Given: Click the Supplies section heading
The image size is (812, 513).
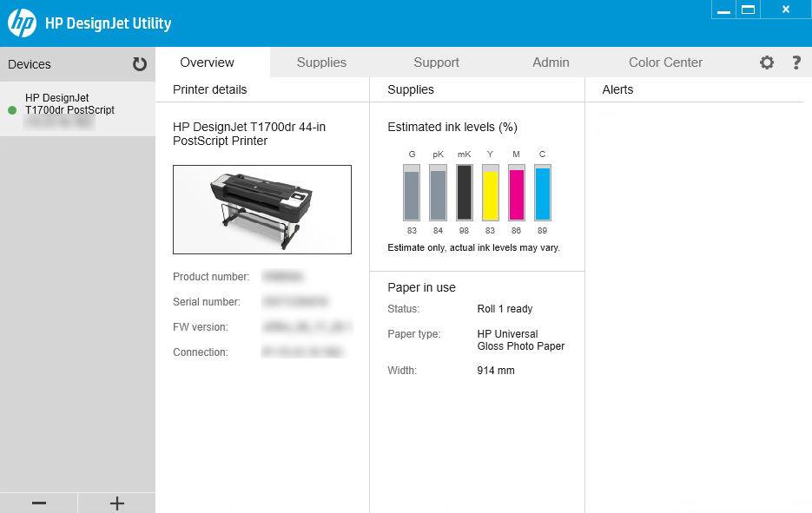Looking at the screenshot, I should [x=411, y=89].
